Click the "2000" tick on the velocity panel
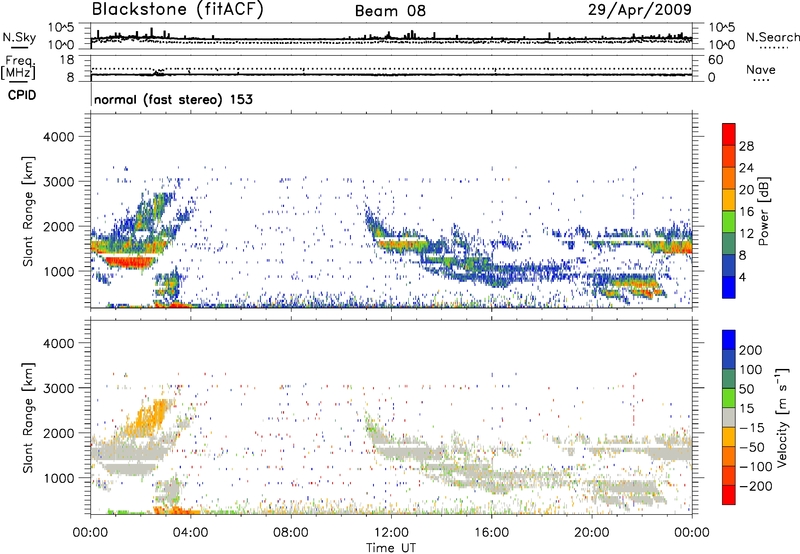This screenshot has height=554, width=800. coord(58,433)
